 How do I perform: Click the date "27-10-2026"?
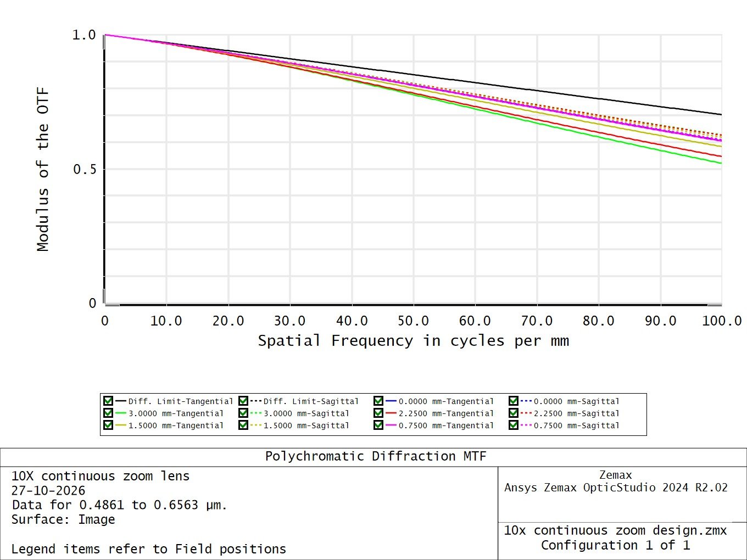48,491
